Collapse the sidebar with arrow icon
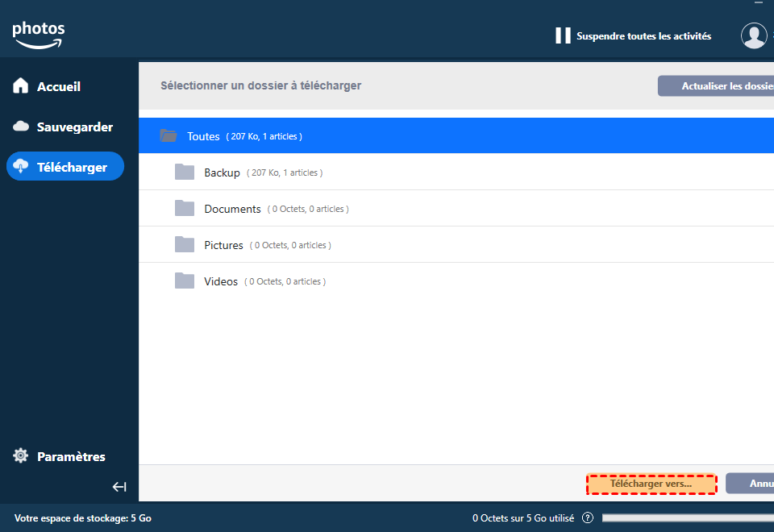 click(119, 487)
